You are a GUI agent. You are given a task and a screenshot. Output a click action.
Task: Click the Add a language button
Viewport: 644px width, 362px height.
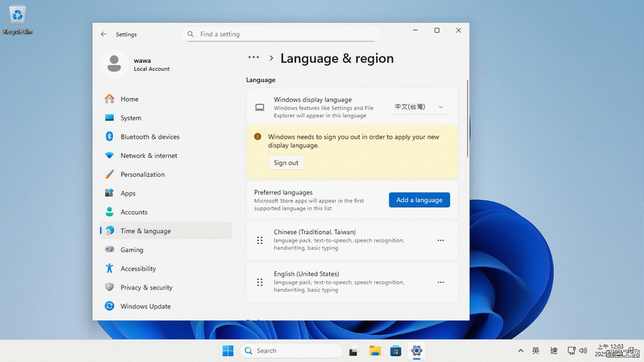(x=419, y=200)
